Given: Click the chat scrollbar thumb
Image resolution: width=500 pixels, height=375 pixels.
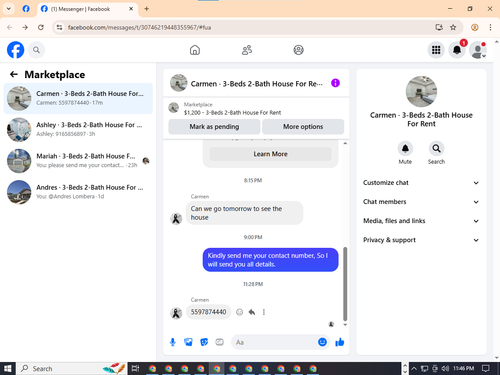Looking at the screenshot, I should point(345,284).
